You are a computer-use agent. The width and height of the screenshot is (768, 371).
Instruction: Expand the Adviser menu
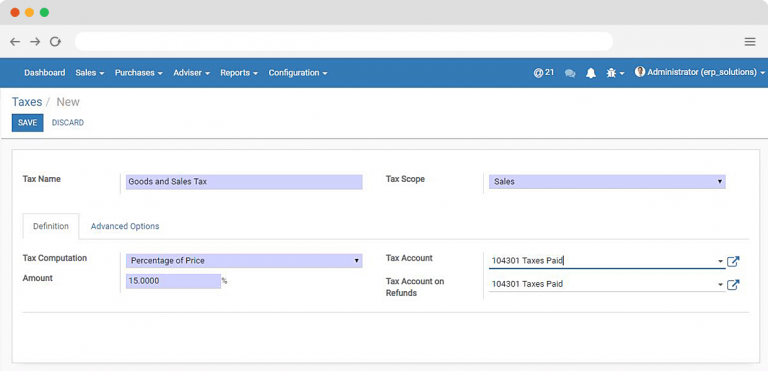click(192, 73)
